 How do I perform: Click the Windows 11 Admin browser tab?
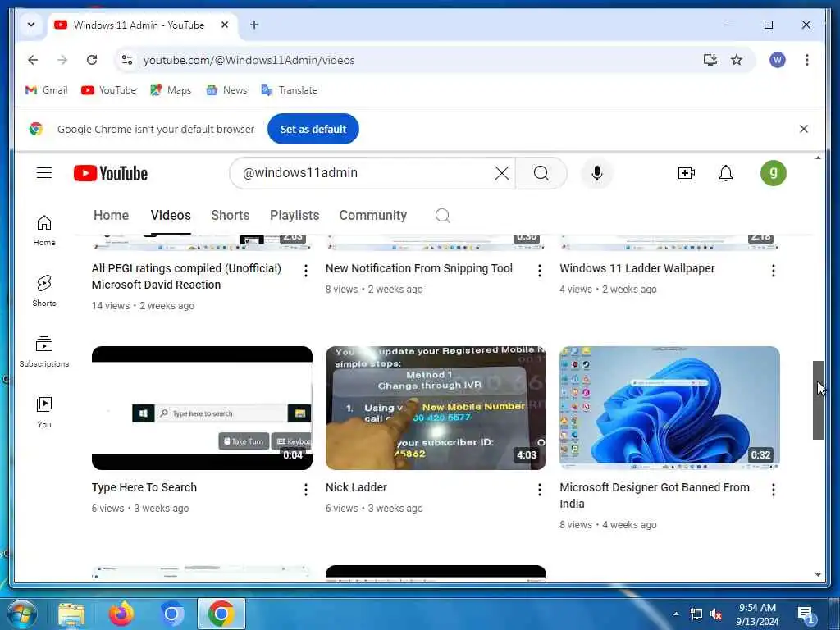pos(143,25)
